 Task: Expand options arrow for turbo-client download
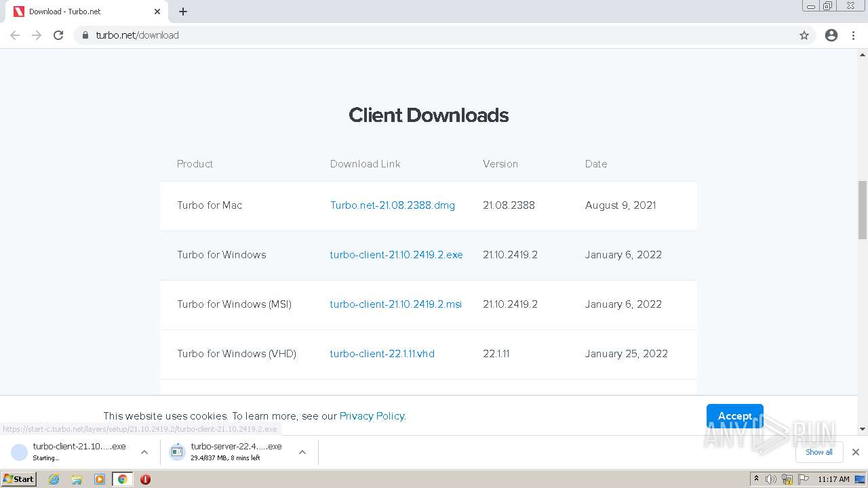144,452
